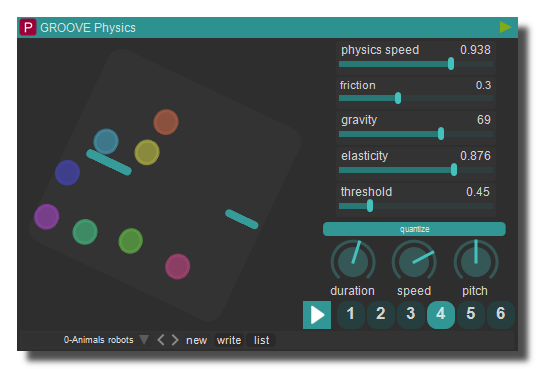The width and height of the screenshot is (536, 369).
Task: Select the yellow ball
Action: pos(147,152)
